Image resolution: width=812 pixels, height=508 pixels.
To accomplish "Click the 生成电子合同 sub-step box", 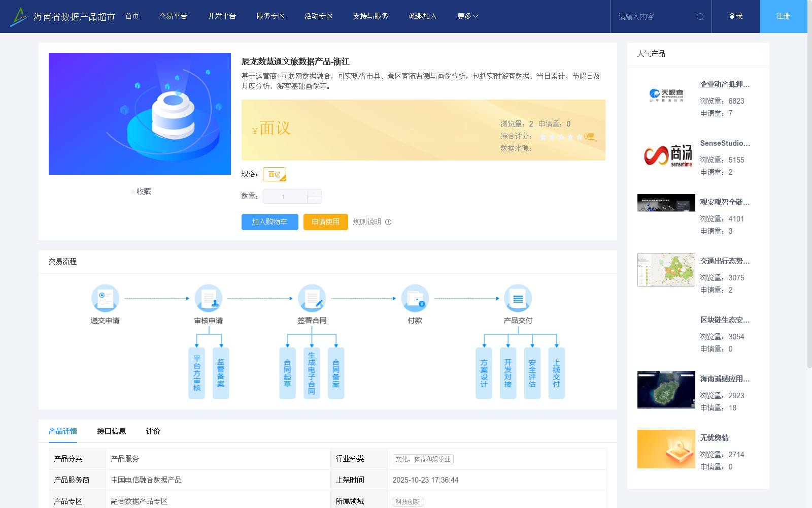I will click(312, 373).
